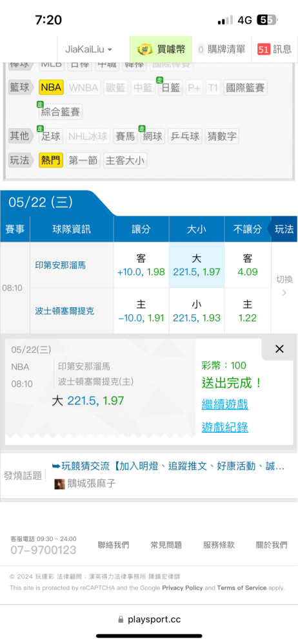298x644 pixels.
Task: Select the 足球 sport tag
Action: click(x=51, y=136)
